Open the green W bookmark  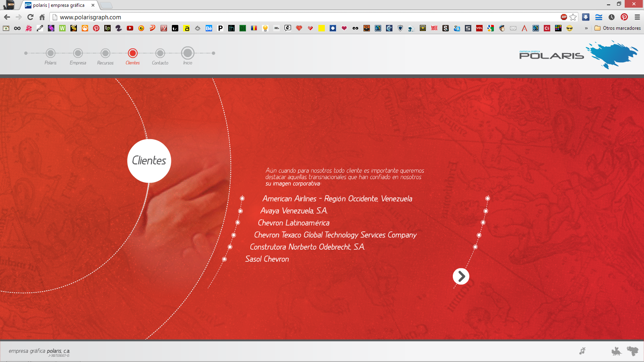(x=62, y=28)
